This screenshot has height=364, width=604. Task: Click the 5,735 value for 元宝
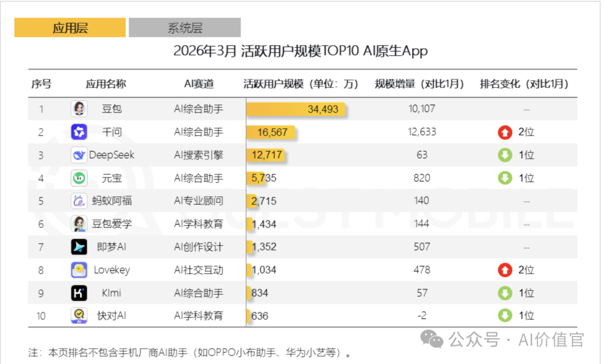pos(264,178)
